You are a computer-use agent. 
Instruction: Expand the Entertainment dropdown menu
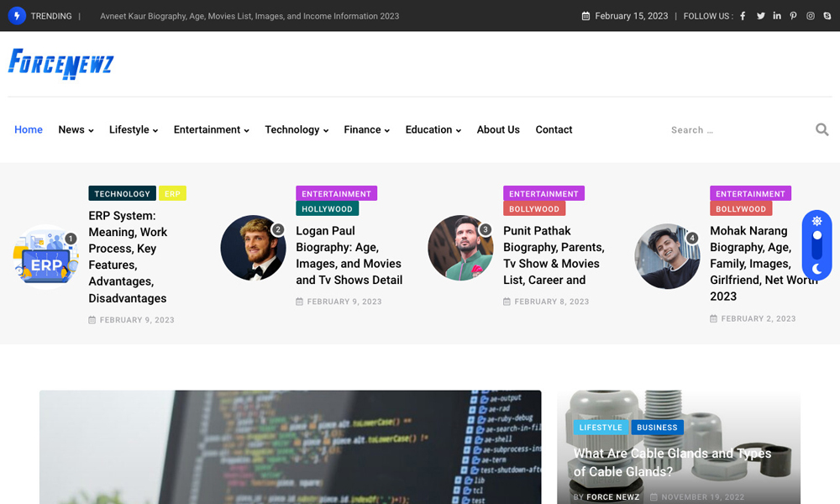click(211, 129)
